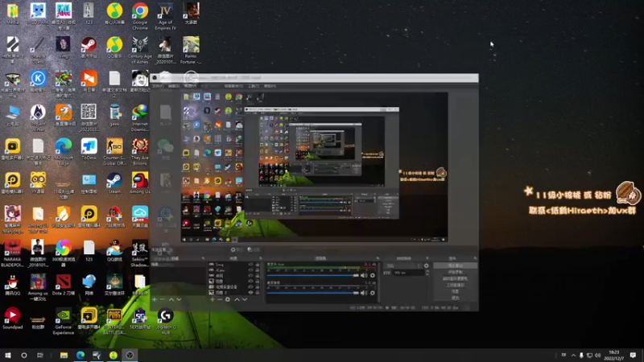The height and width of the screenshot is (362, 644).
Task: Select They Are Billions desktop icon
Action: click(139, 152)
